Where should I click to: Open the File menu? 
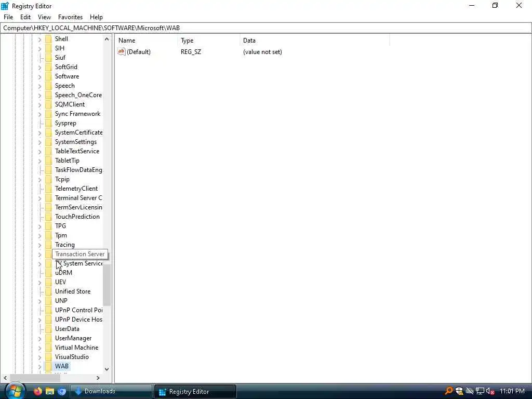(x=8, y=17)
